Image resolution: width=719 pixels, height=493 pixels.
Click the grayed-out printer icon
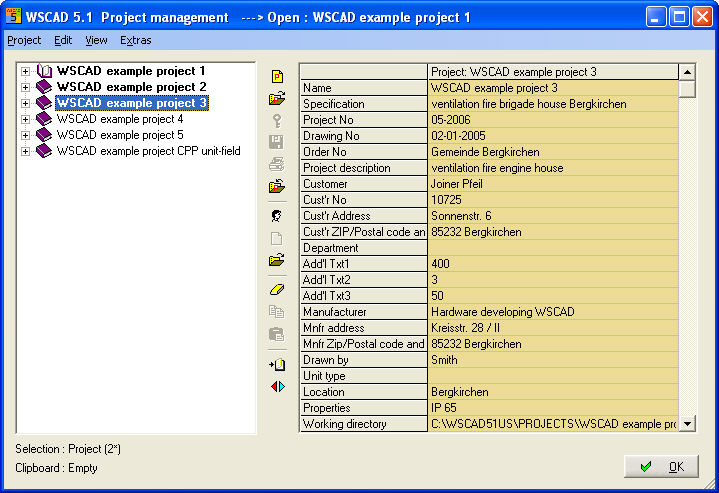tap(277, 164)
